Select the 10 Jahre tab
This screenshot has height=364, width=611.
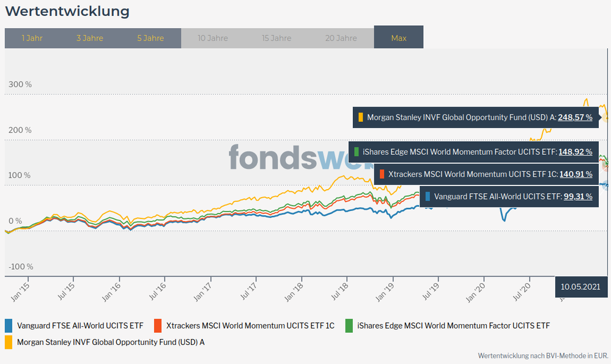pyautogui.click(x=213, y=38)
